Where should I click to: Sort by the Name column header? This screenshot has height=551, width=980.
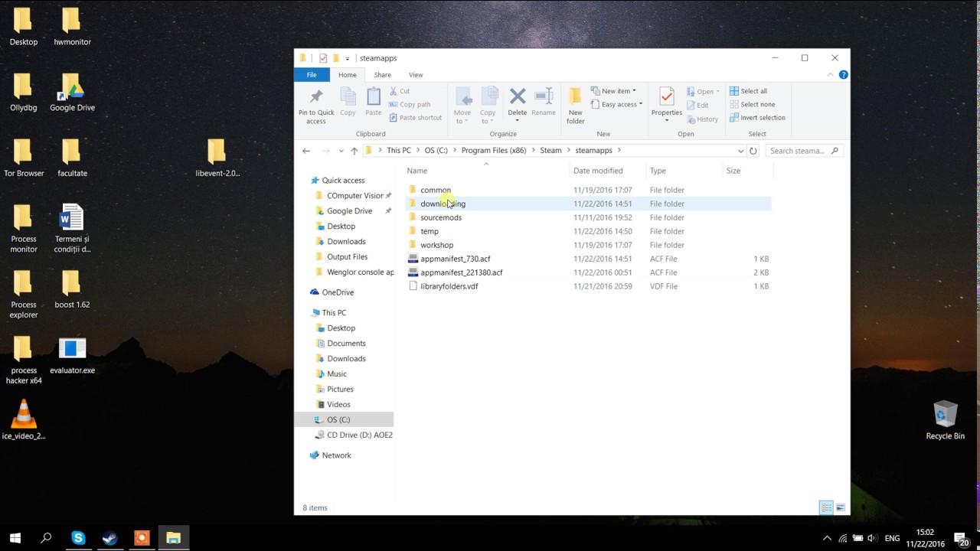[x=417, y=171]
